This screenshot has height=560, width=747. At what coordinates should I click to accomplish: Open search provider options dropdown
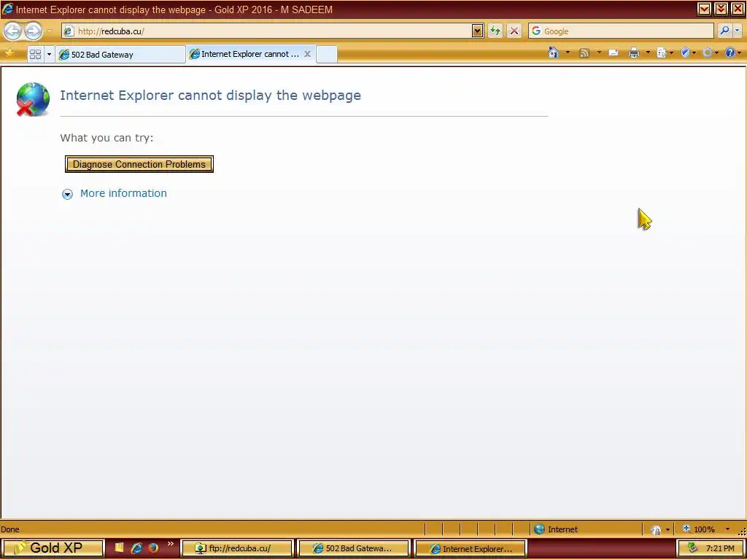pos(737,31)
